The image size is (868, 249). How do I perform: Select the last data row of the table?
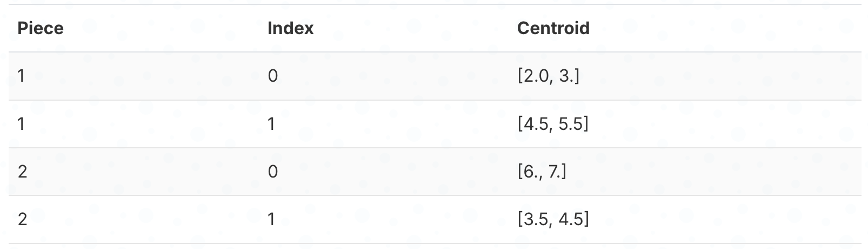(x=434, y=219)
